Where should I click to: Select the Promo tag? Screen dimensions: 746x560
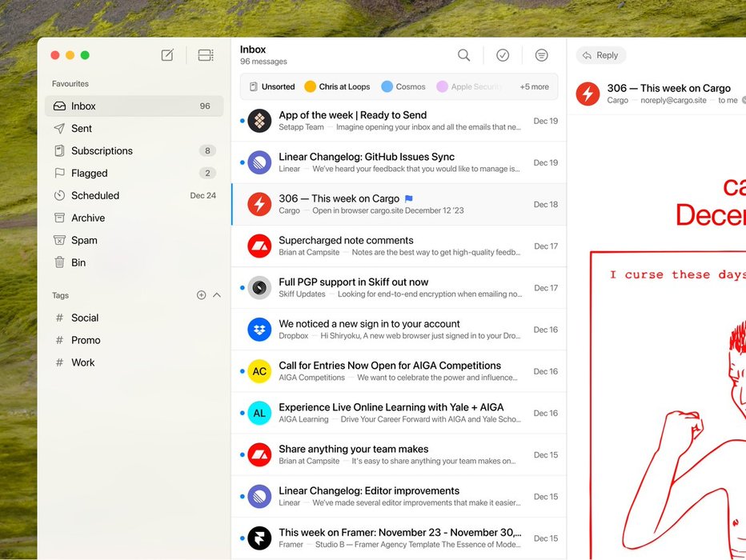pyautogui.click(x=134, y=340)
